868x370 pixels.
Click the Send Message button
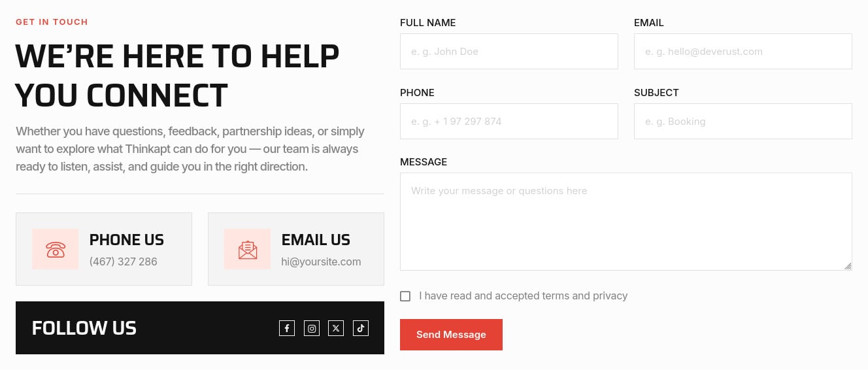(x=451, y=335)
